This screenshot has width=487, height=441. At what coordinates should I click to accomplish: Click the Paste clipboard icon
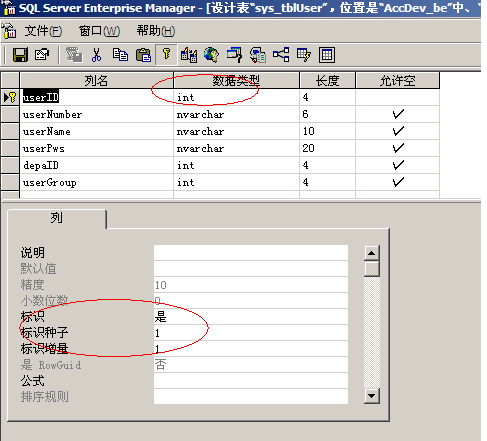[143, 55]
